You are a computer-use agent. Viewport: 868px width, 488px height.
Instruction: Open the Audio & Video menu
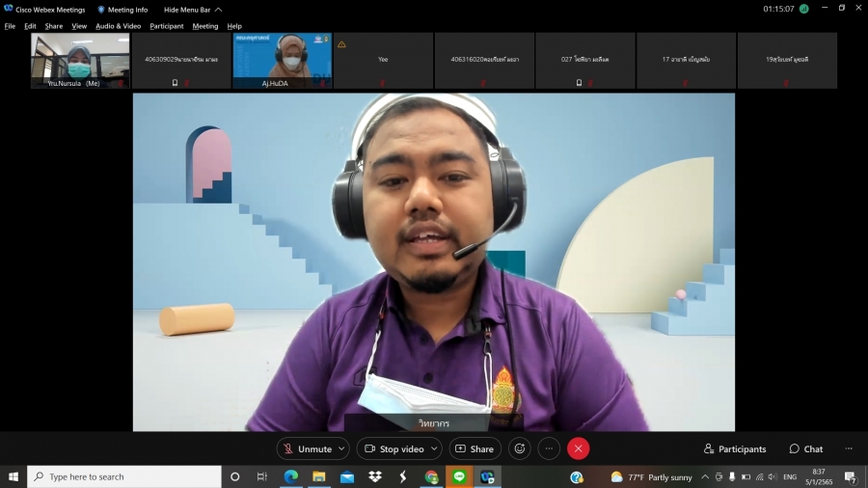118,26
